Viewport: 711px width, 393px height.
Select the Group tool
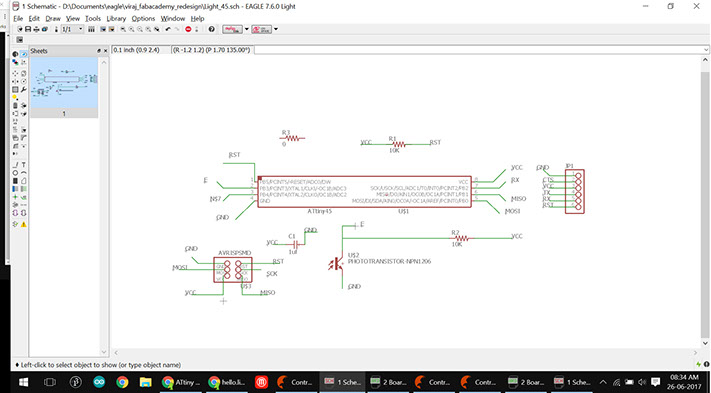point(15,89)
